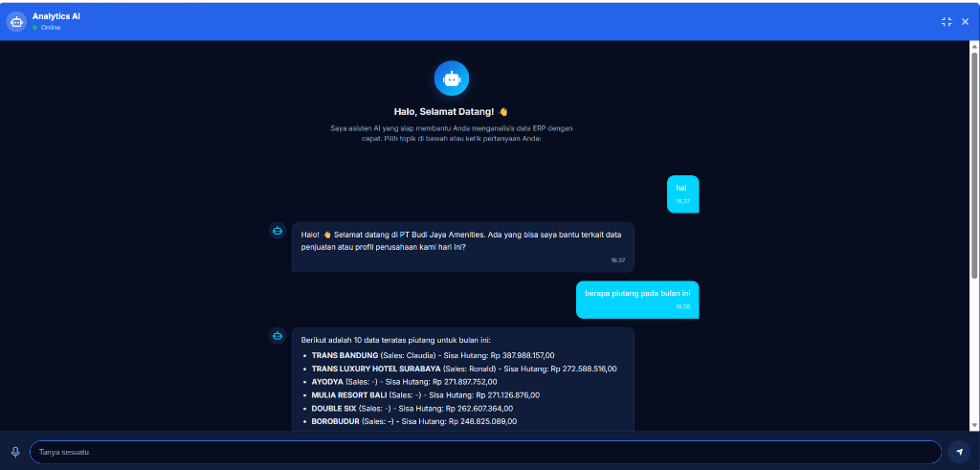980x470 pixels.
Task: Select the TRANS LUXURY HOTEL SURABAYA entry
Action: pyautogui.click(x=464, y=369)
